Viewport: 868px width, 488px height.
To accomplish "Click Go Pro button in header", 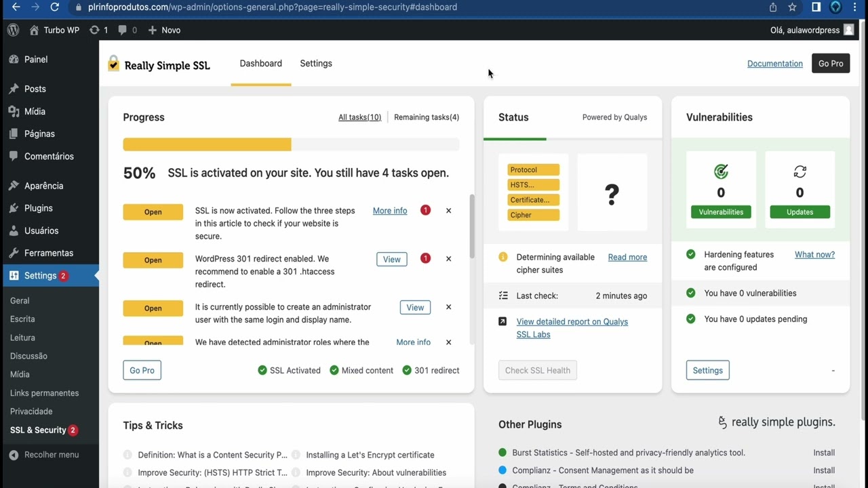I will coord(831,64).
